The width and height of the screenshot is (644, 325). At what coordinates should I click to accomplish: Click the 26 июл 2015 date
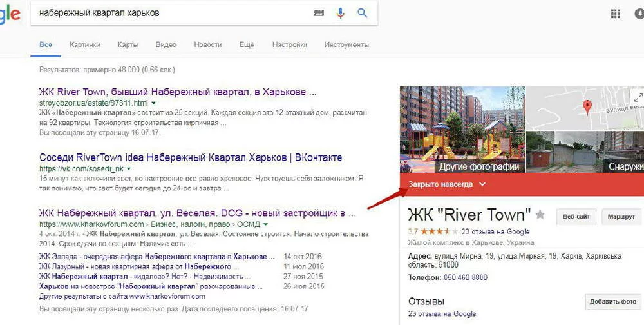click(x=303, y=286)
